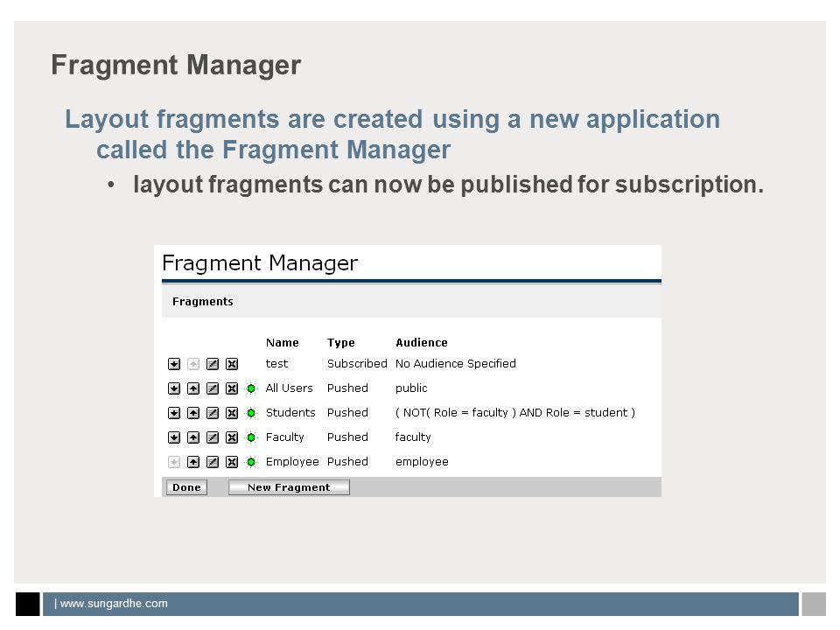Image resolution: width=840 pixels, height=630 pixels.
Task: Click the 'public' audience cell
Action: 411,388
